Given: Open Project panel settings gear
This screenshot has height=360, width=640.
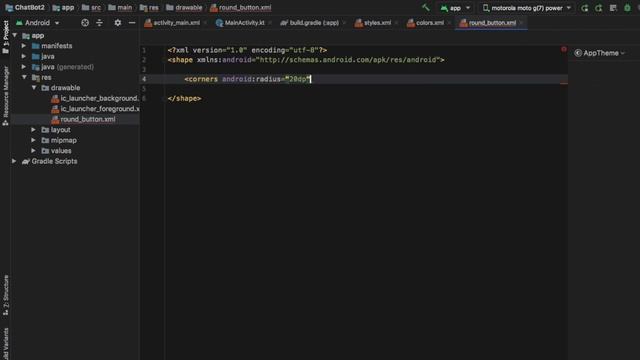Looking at the screenshot, I should point(118,23).
